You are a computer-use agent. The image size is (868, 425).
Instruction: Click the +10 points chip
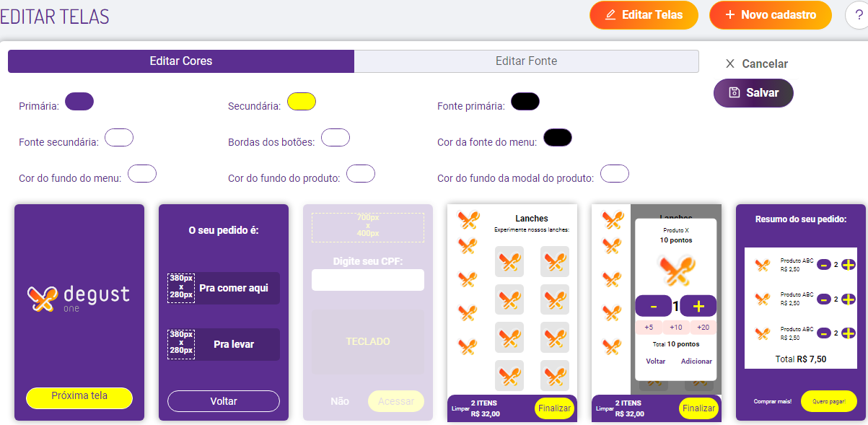point(676,328)
